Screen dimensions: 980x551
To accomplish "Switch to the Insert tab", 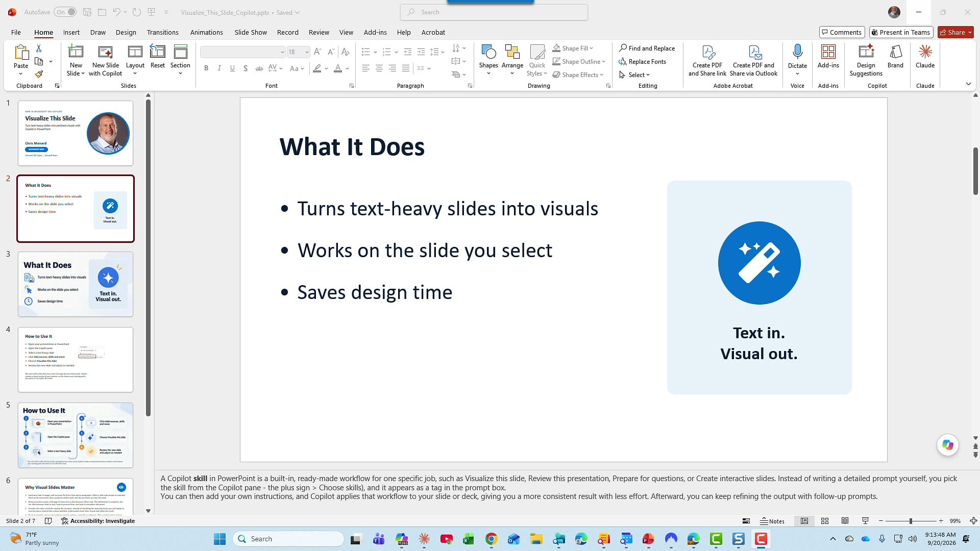I will 71,32.
